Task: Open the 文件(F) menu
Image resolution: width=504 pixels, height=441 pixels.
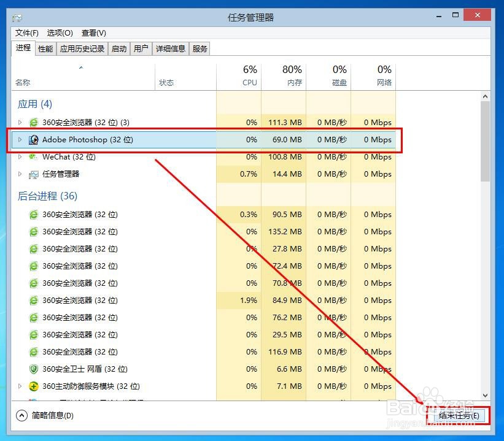Action: tap(26, 33)
